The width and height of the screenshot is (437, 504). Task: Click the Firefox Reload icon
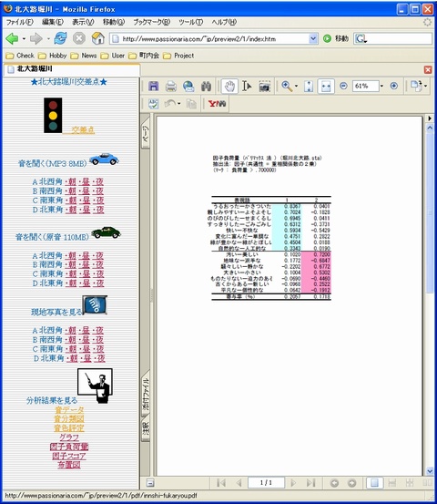point(60,38)
